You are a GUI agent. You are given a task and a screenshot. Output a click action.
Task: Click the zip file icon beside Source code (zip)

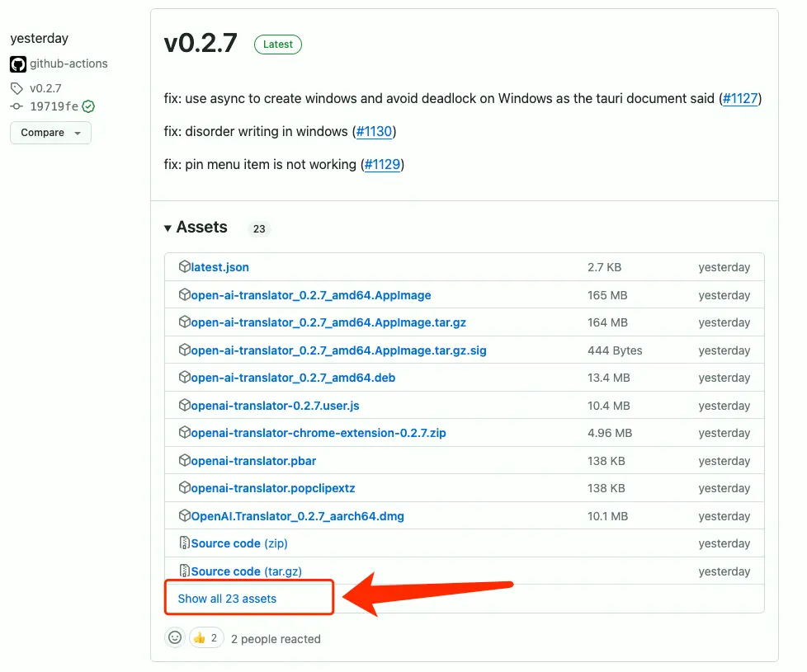(x=185, y=543)
